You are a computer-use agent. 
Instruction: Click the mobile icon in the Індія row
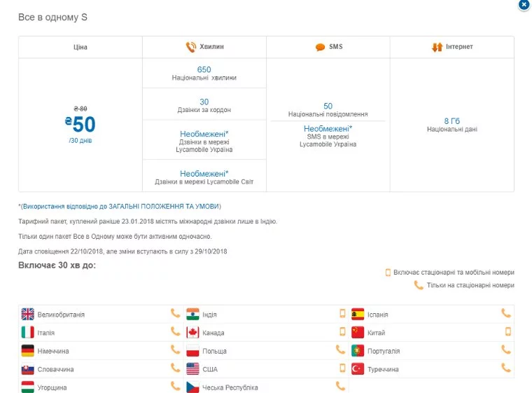(x=343, y=314)
